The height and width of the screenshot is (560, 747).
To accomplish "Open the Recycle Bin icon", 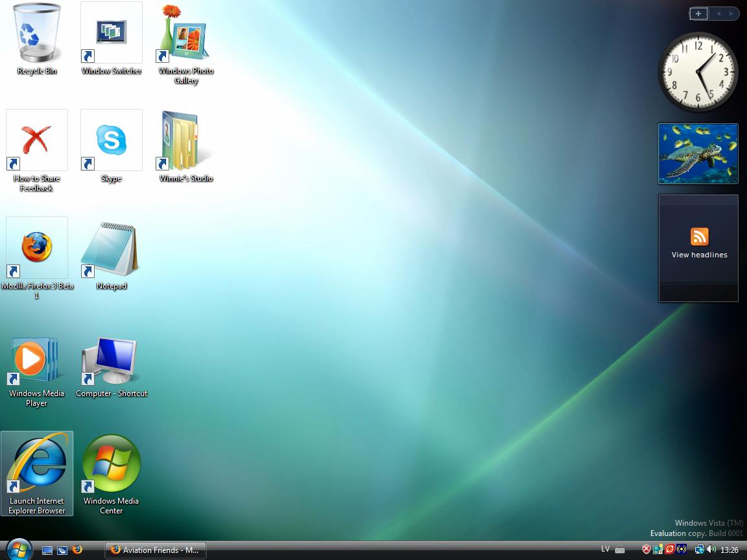I will [x=37, y=39].
